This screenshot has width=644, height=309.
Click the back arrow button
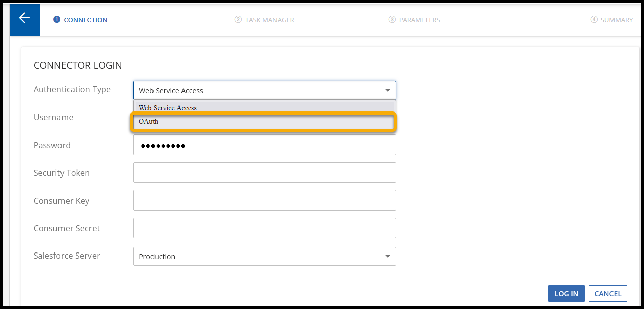coord(24,18)
